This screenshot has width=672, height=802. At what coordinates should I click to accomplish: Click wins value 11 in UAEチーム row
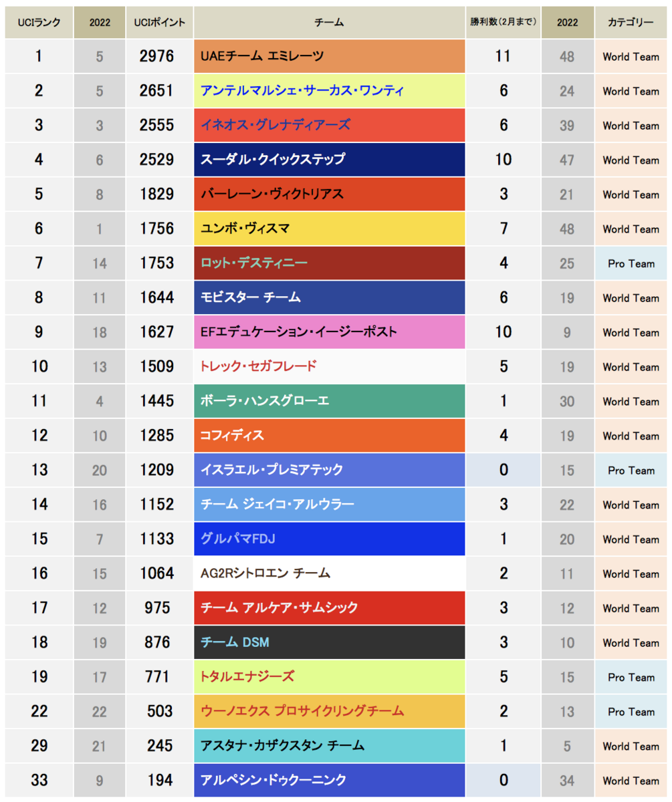coord(503,57)
